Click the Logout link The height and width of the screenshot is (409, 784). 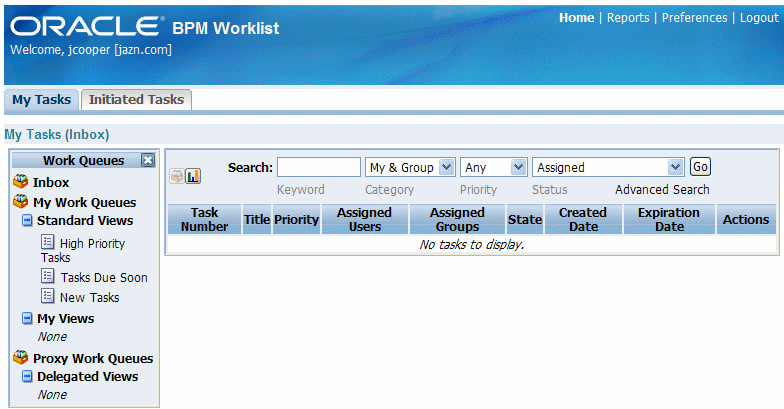pos(759,18)
